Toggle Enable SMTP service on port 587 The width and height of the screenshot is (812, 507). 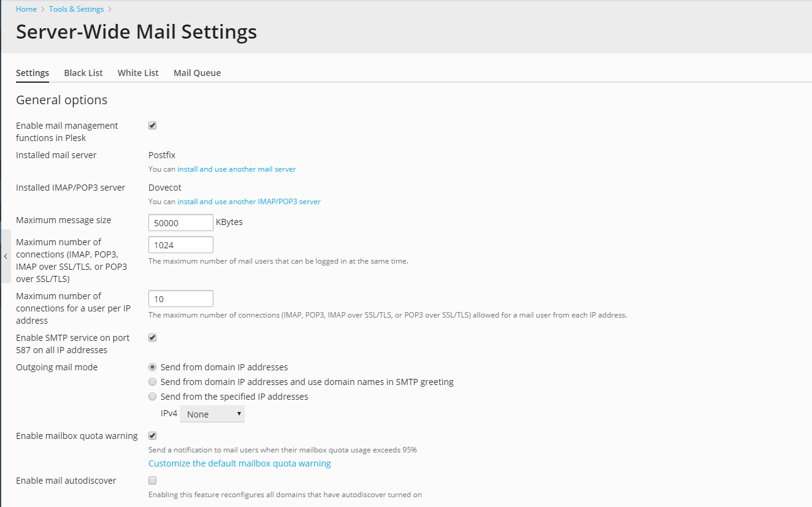(153, 338)
